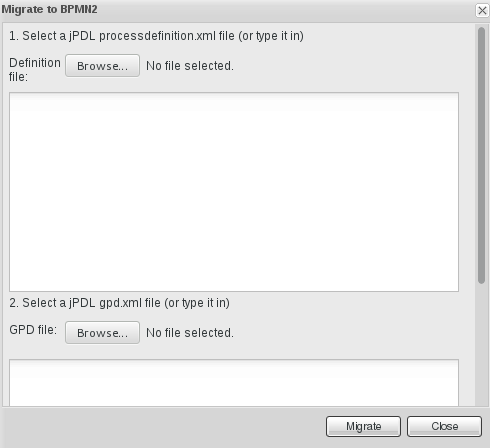Click '(or type it in)' text in step 2
The image size is (490, 448).
197,303
